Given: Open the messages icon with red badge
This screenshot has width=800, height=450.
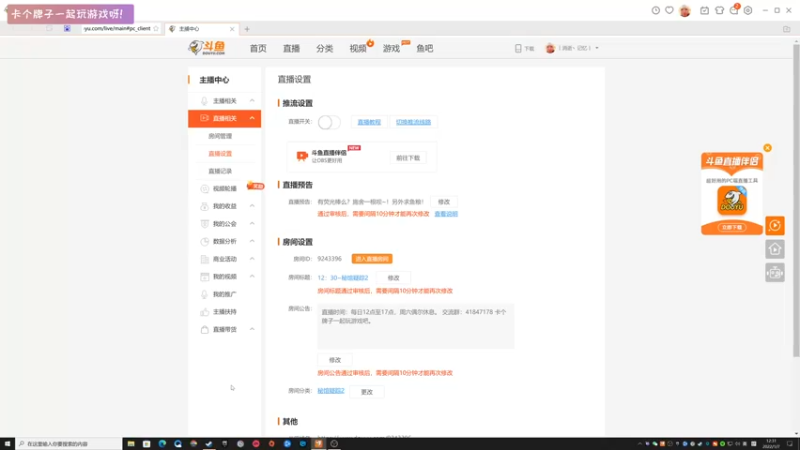Looking at the screenshot, I should [x=734, y=10].
